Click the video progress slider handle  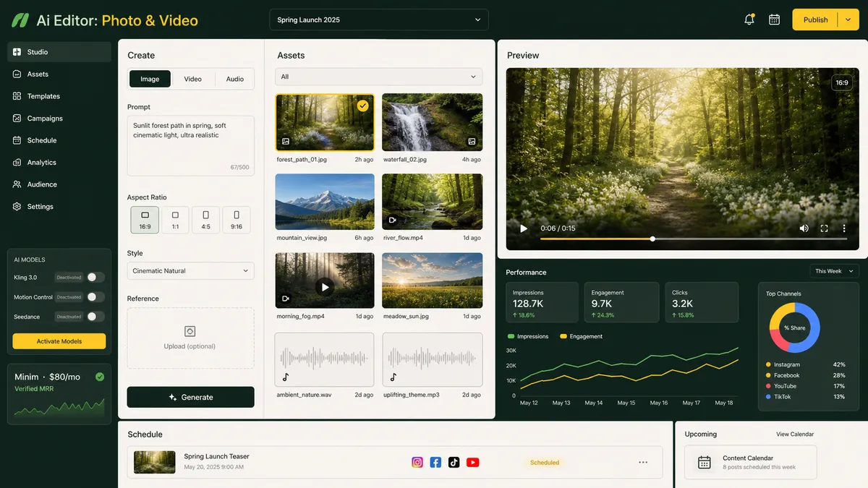point(652,239)
